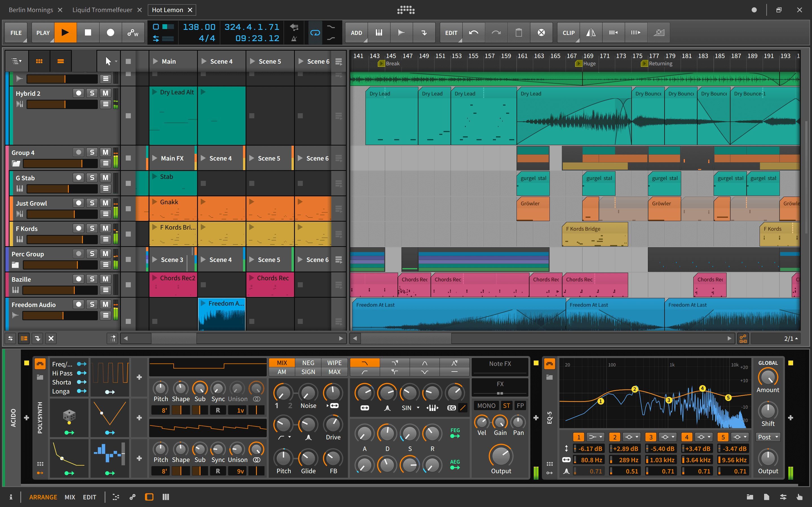Open the FILE menu dropdown
Screen dimensions: 812x507
point(16,32)
